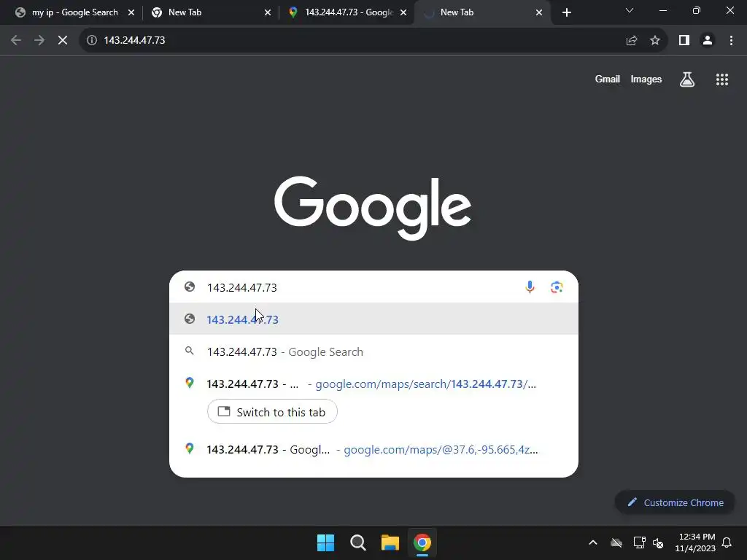Open muted volume tray icon
747x560 pixels.
[x=659, y=542]
